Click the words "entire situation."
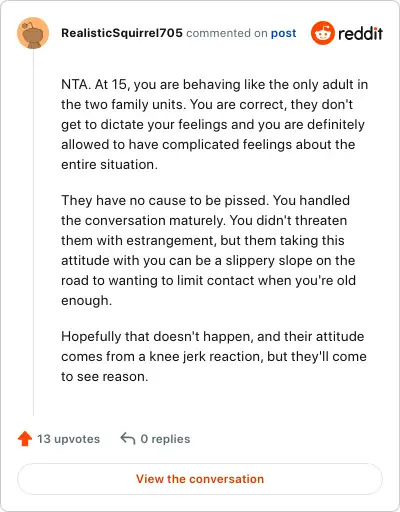The image size is (400, 512). pos(109,164)
